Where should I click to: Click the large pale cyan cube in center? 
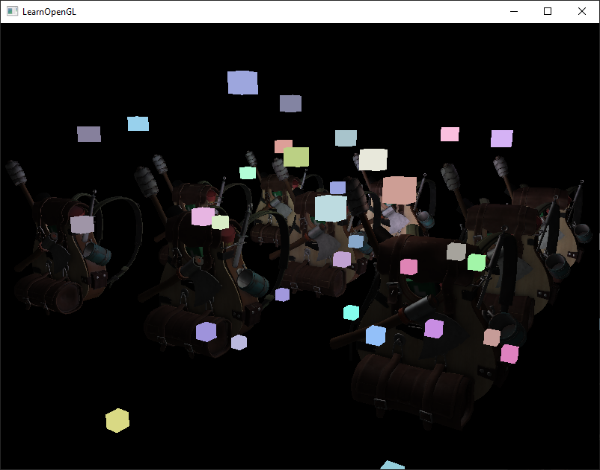330,208
